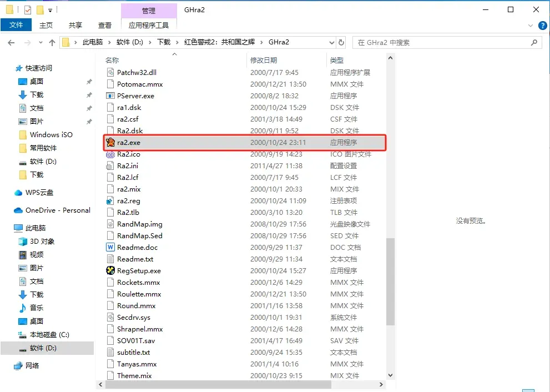Click the properties quick access toolbar icon
The image size is (550, 392).
point(28,10)
